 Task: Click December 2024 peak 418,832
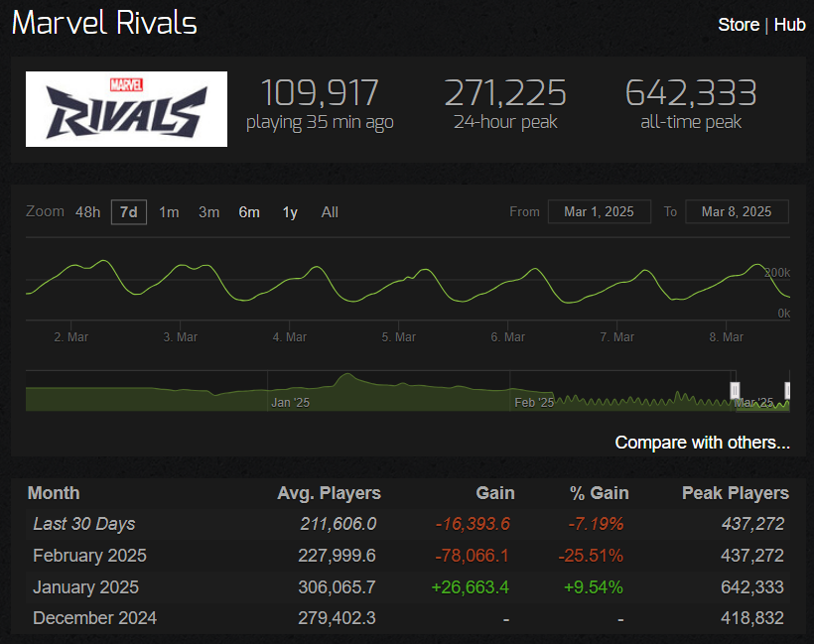click(x=752, y=618)
